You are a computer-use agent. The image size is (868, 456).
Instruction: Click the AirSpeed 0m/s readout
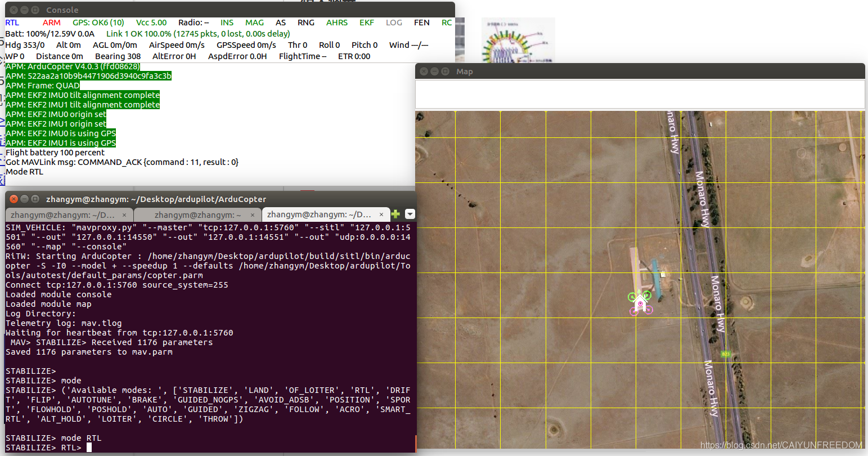(x=177, y=45)
